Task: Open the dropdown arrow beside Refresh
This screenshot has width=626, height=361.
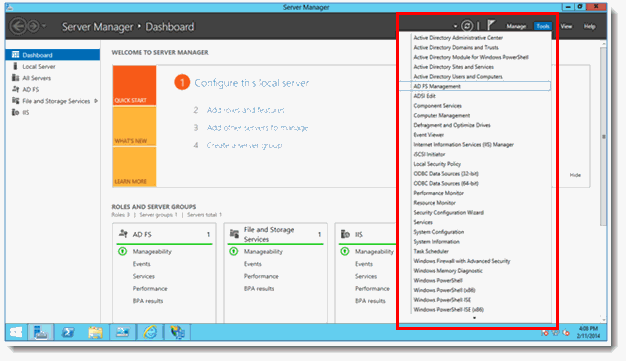Action: pyautogui.click(x=455, y=26)
